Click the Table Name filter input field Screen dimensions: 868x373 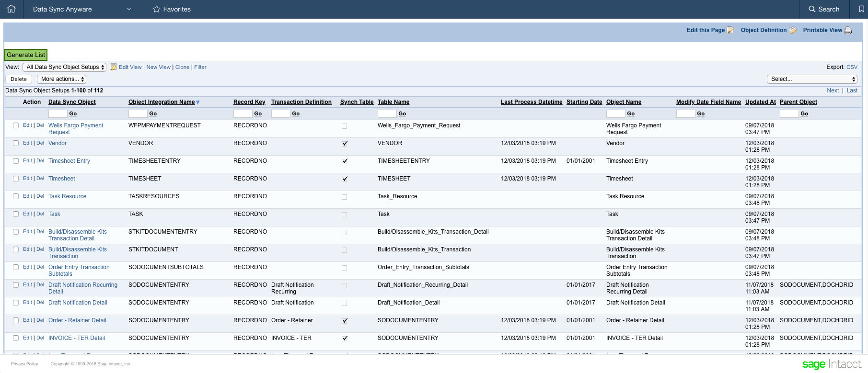pos(387,113)
